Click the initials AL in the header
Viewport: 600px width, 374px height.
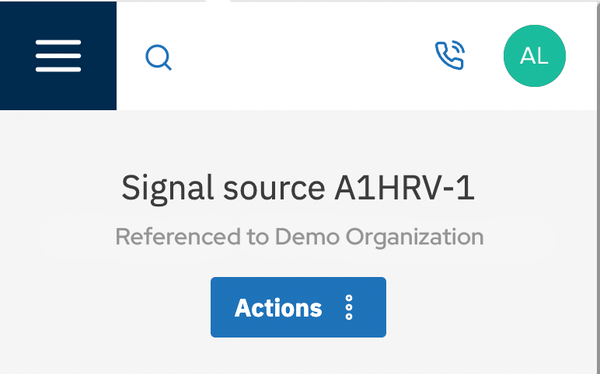coord(534,56)
